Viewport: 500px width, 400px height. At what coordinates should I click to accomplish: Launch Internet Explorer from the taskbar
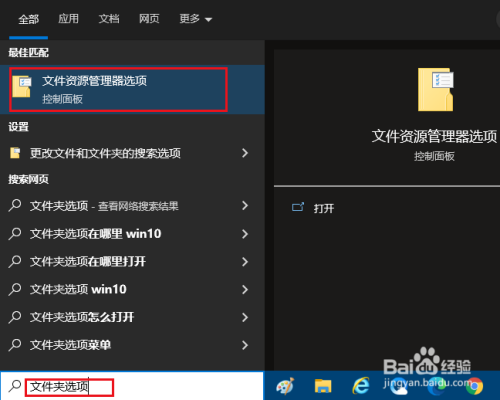pyautogui.click(x=361, y=386)
